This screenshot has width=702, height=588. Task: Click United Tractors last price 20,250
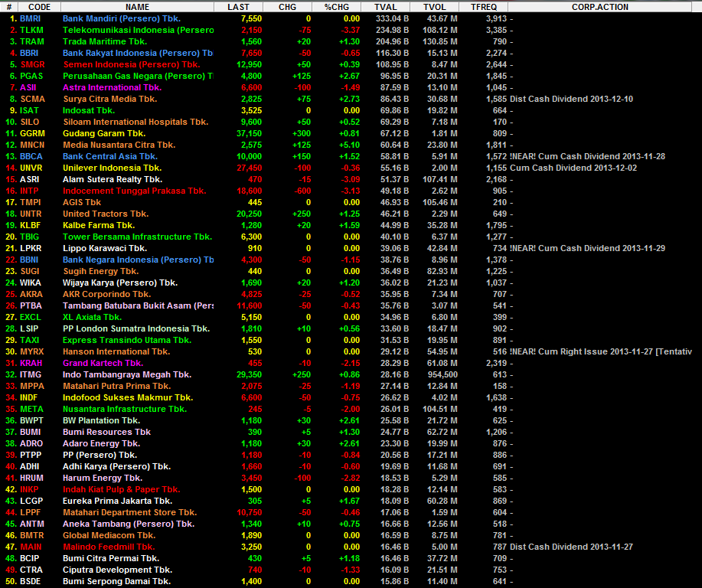pyautogui.click(x=249, y=214)
